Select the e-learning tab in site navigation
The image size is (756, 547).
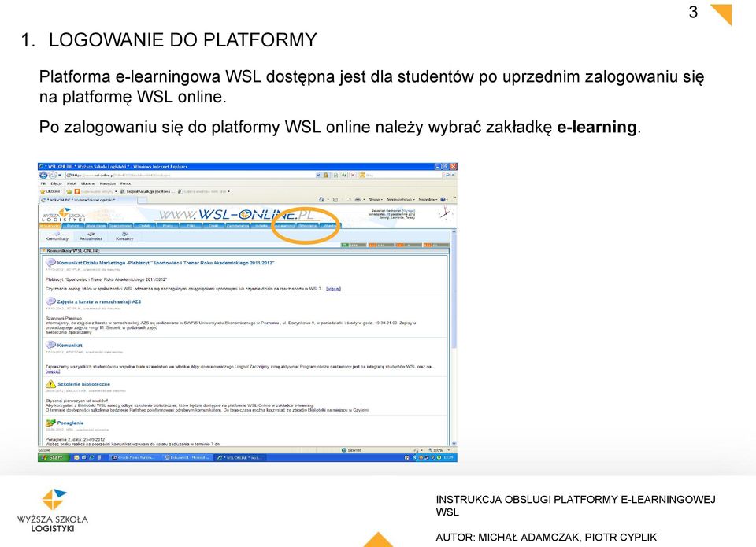284,225
